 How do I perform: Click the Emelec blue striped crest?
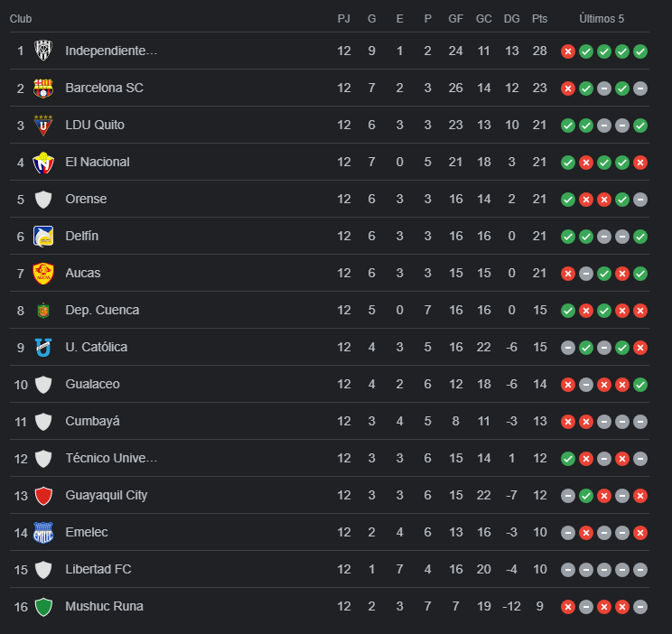click(42, 532)
